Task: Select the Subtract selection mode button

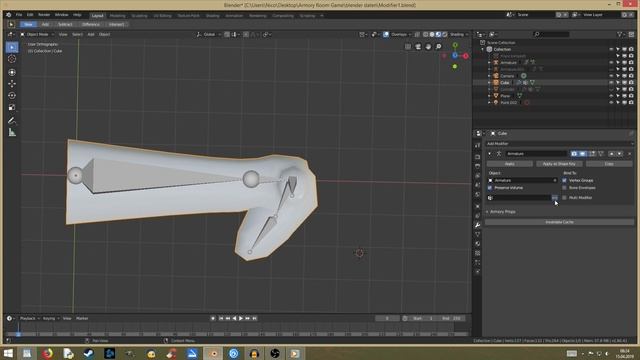Action: [x=65, y=24]
